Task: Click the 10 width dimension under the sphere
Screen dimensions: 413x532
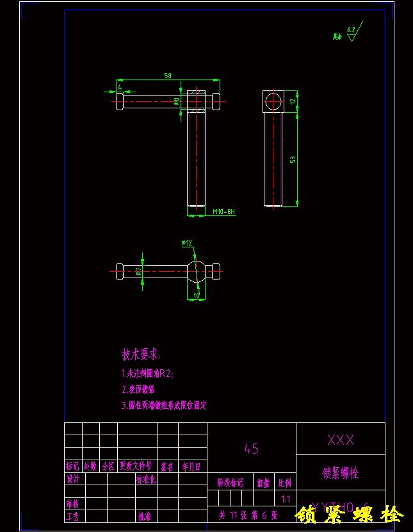Action: [x=197, y=295]
